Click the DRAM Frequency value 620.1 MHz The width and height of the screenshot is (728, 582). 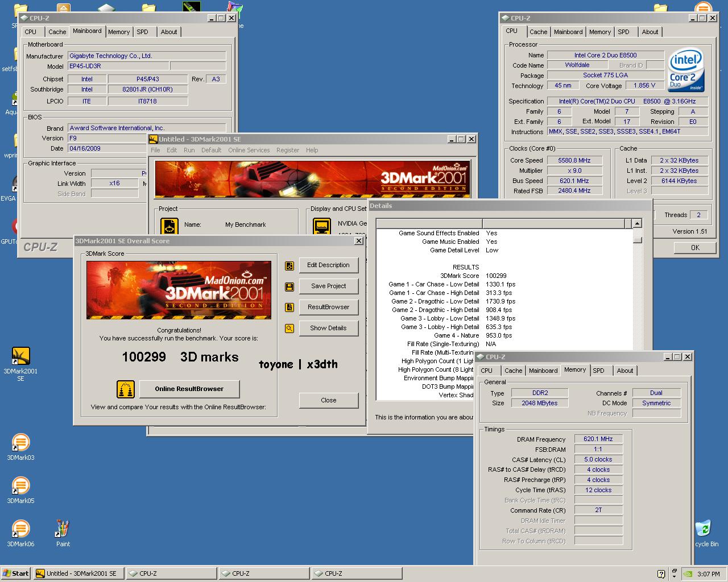(598, 439)
